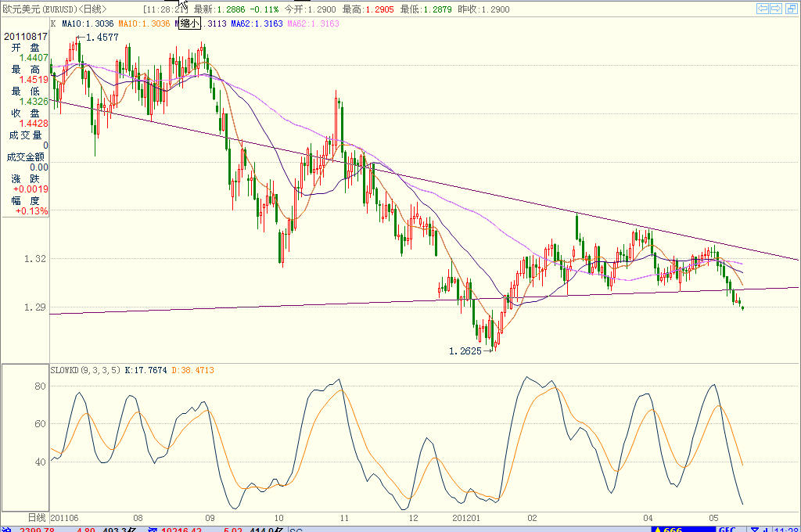Click the 05 month tick on the time axis

pos(713,518)
